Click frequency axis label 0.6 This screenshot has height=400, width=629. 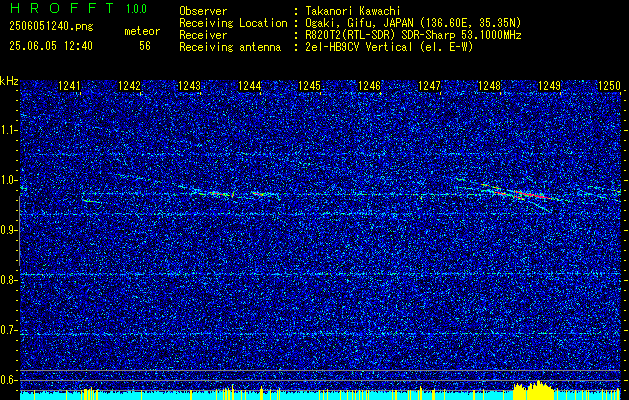click(8, 380)
